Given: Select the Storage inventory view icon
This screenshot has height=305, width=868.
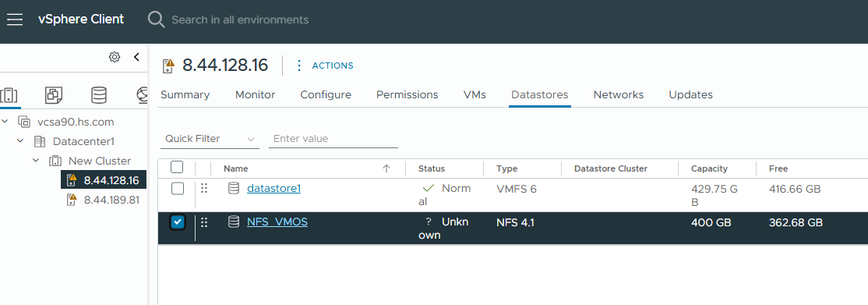Looking at the screenshot, I should pyautogui.click(x=99, y=95).
